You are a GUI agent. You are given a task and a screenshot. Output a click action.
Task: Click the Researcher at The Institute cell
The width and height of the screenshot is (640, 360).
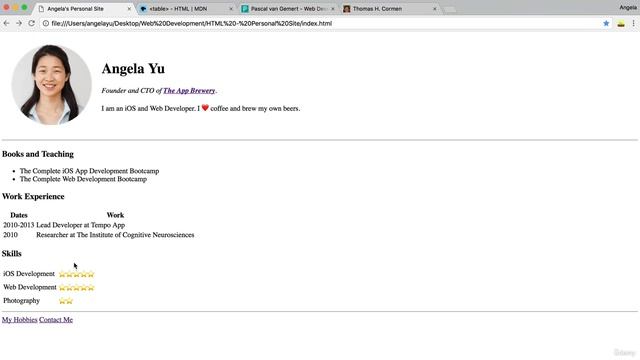pyautogui.click(x=115, y=235)
